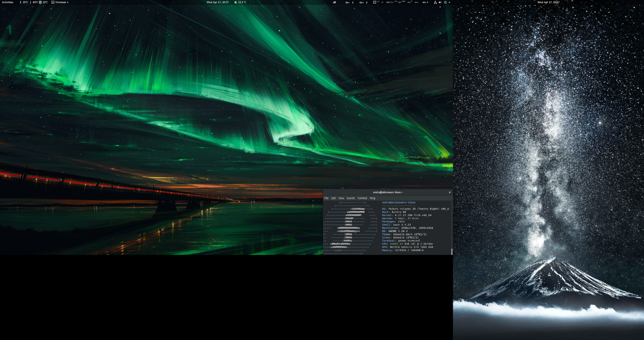Click the 'Terminal: gnome-terminal' line
Viewport: 644px width, 340px height.
(401, 241)
